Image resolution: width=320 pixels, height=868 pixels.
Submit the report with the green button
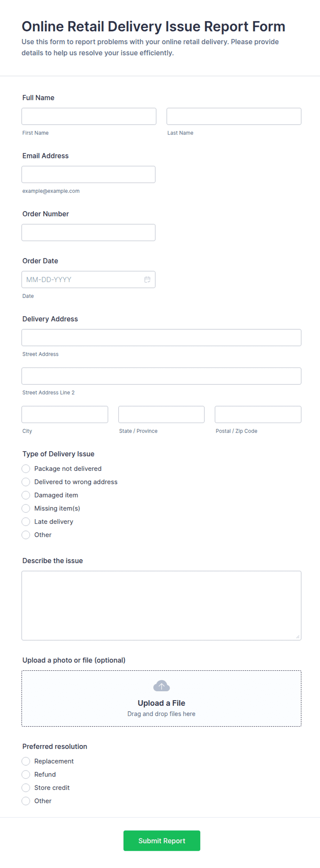pos(162,840)
